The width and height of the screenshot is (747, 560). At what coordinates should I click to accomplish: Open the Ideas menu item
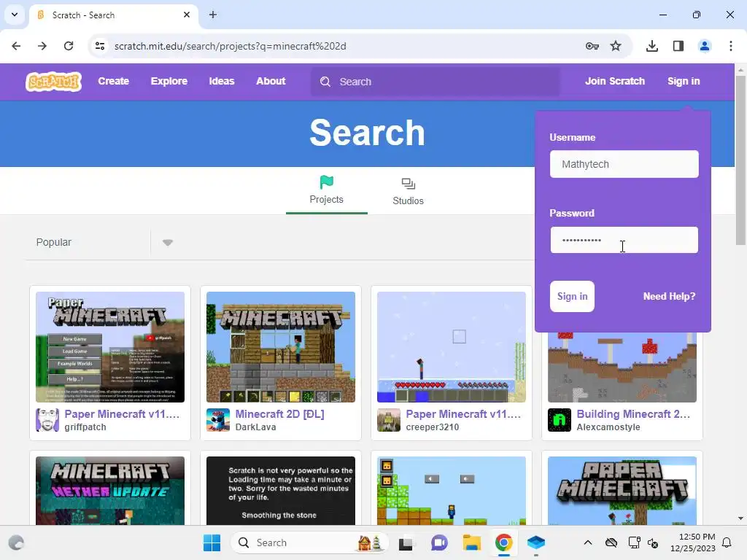[222, 82]
